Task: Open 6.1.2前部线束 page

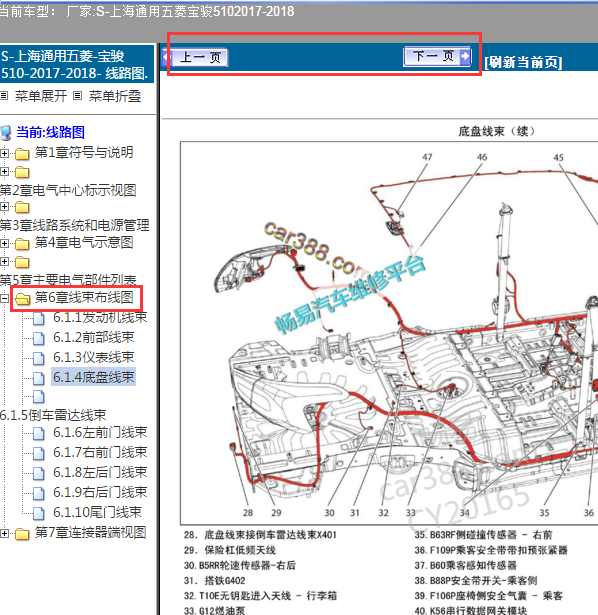Action: 94,337
